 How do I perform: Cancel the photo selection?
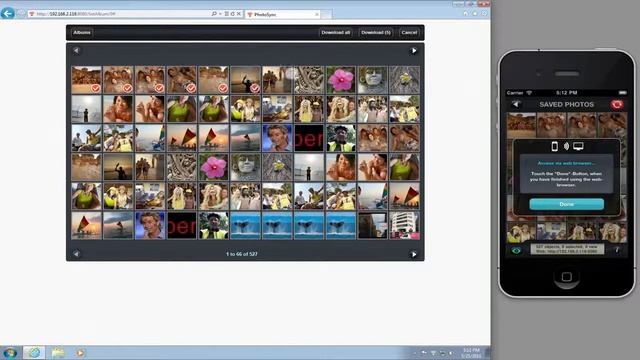point(409,33)
